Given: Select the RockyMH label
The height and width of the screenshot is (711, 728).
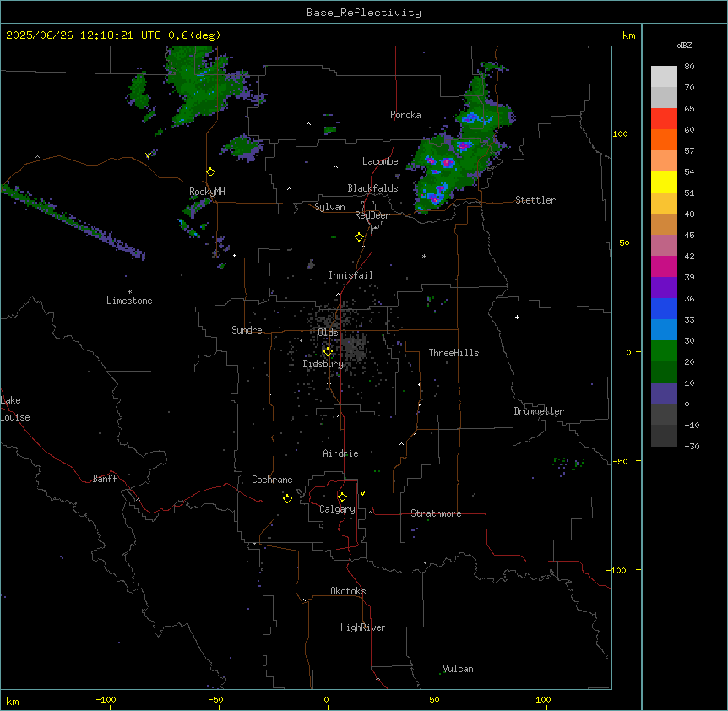Looking at the screenshot, I should click(207, 192).
